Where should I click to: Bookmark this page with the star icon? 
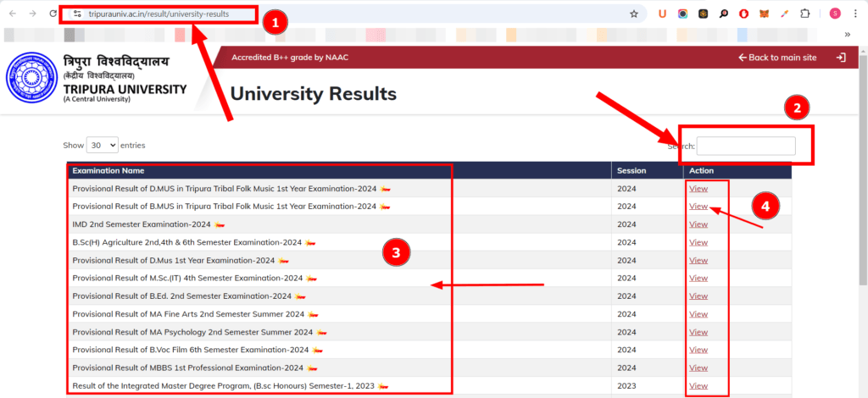click(634, 14)
